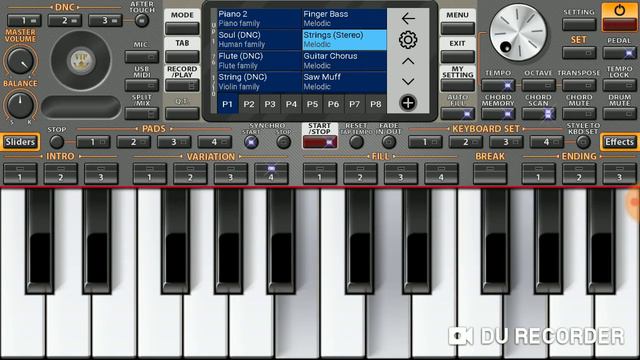
Task: Switch to page P1 tab
Action: (x=227, y=104)
